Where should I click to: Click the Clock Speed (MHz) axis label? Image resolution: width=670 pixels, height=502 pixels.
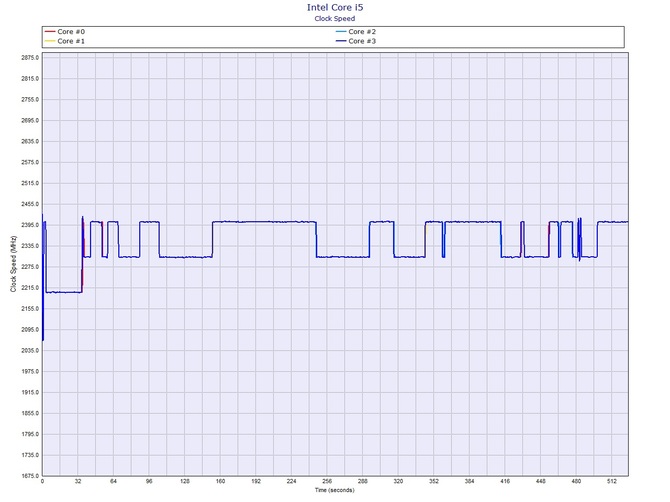(13, 264)
